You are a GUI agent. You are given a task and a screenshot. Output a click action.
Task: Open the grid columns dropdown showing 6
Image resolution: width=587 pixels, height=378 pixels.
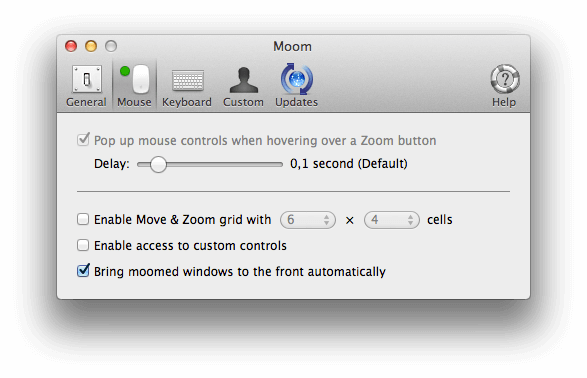[308, 220]
